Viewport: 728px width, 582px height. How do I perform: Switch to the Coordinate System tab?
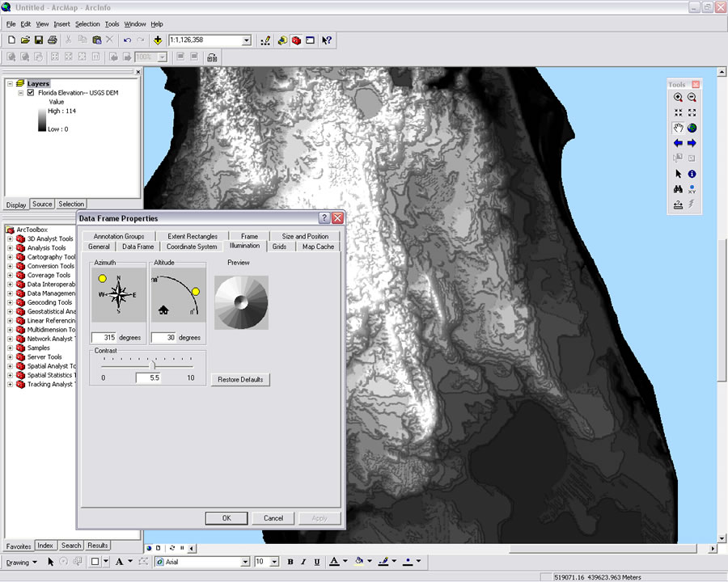click(192, 247)
